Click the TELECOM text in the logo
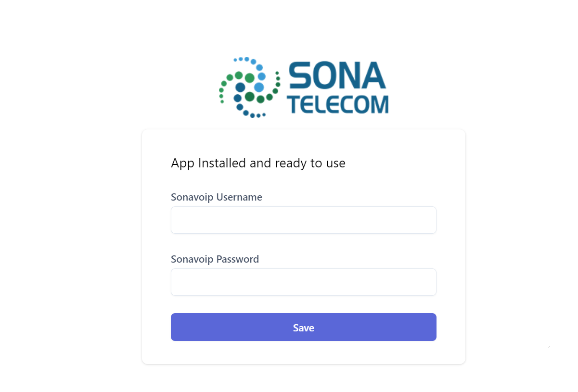This screenshot has width=578, height=392. (340, 104)
